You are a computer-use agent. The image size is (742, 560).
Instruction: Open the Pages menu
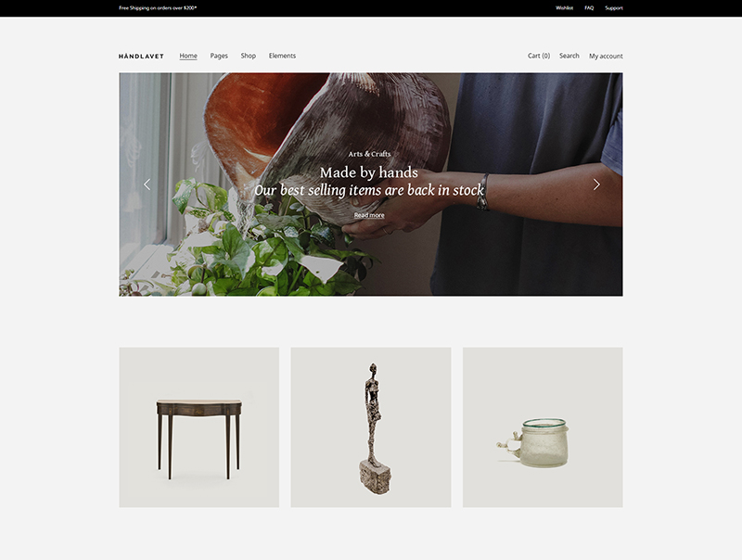219,56
